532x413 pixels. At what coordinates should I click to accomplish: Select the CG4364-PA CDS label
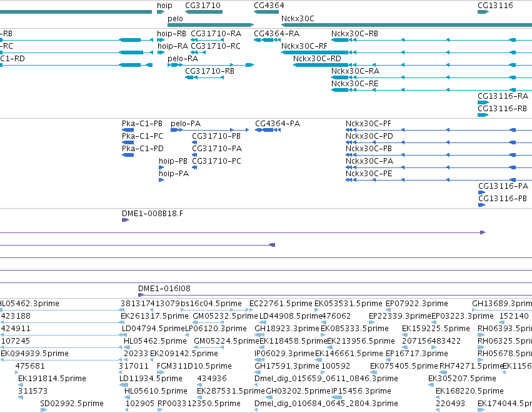(278, 124)
